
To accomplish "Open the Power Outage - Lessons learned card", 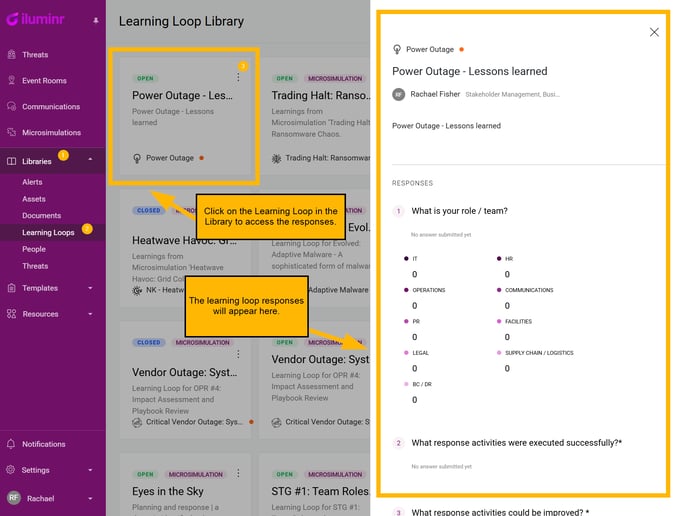I will coord(185,116).
